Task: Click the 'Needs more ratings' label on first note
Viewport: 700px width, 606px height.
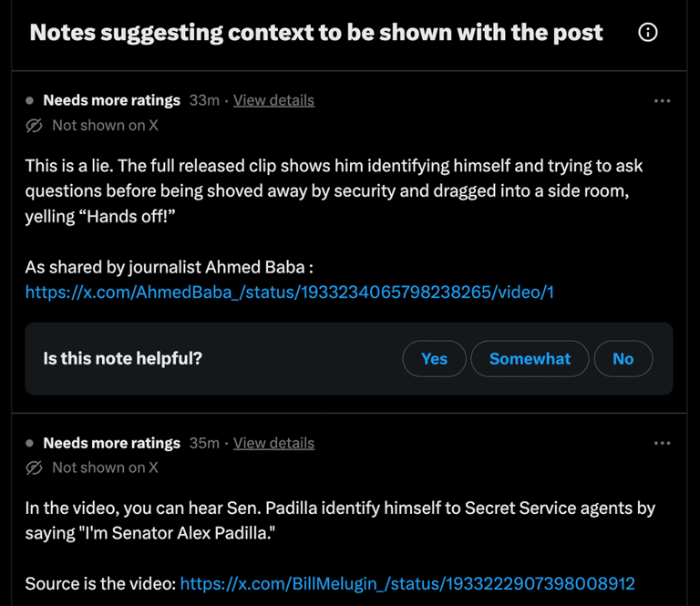Action: point(111,100)
